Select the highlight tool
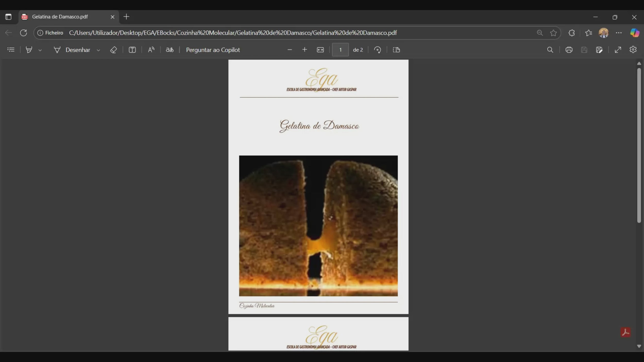Viewport: 644px width, 362px height. pyautogui.click(x=29, y=50)
